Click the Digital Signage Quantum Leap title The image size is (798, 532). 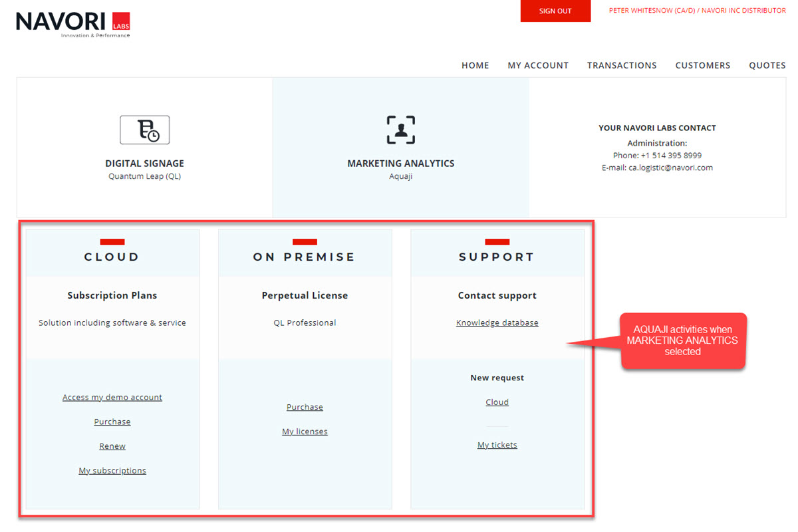click(144, 164)
